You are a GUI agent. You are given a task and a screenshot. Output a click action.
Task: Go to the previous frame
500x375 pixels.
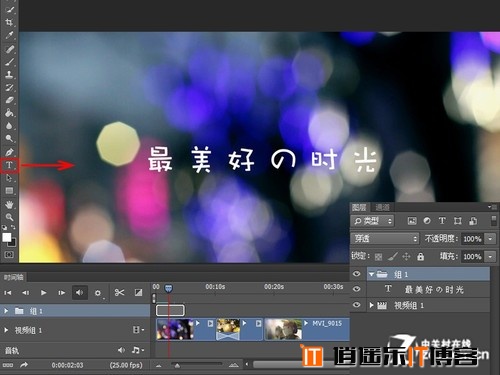tap(26, 293)
